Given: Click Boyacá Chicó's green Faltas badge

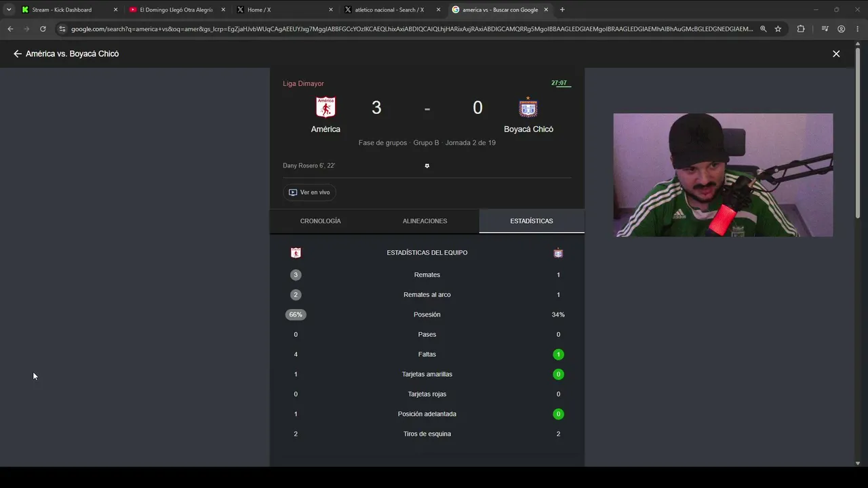Looking at the screenshot, I should click(x=558, y=354).
